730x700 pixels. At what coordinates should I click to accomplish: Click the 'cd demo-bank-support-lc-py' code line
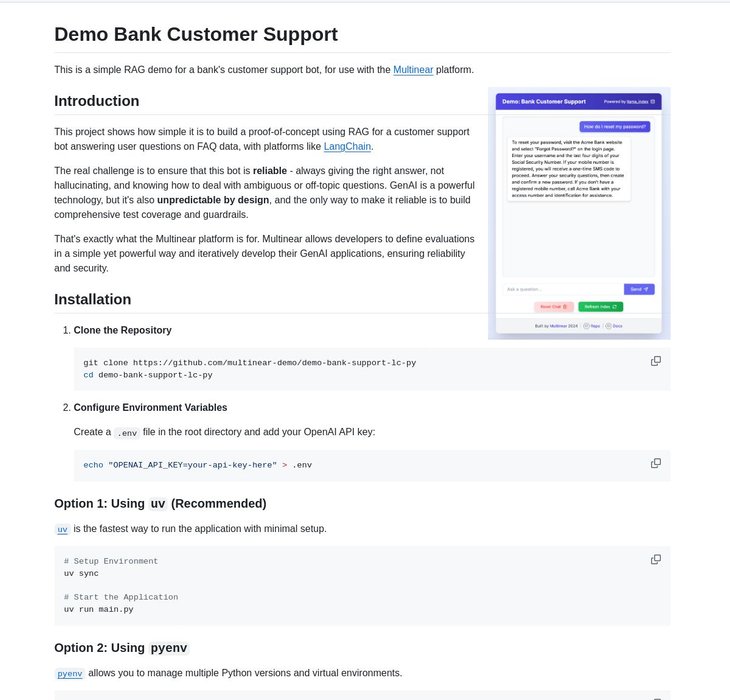click(x=148, y=375)
